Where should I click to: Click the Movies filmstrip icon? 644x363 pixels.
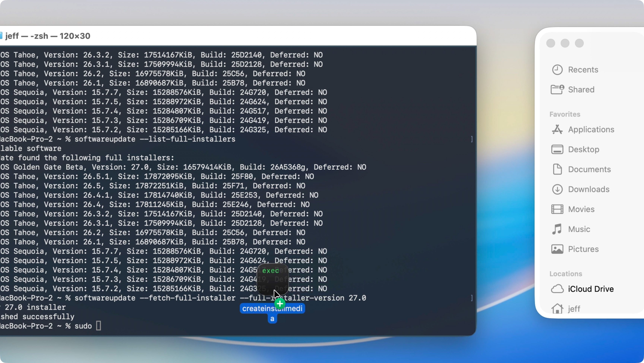click(557, 209)
